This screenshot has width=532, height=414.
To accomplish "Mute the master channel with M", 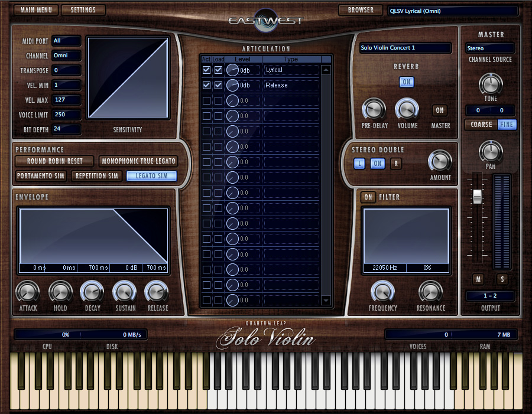I will pyautogui.click(x=478, y=279).
